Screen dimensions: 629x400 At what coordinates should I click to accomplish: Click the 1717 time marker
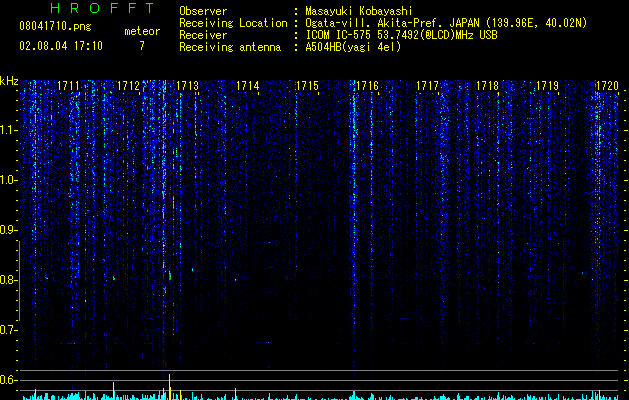point(427,86)
